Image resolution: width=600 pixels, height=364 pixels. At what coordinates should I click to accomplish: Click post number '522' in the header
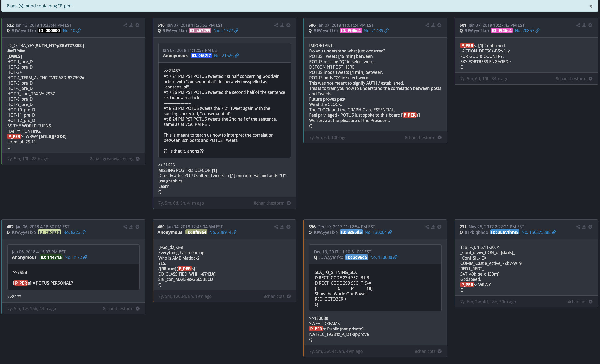tap(10, 25)
